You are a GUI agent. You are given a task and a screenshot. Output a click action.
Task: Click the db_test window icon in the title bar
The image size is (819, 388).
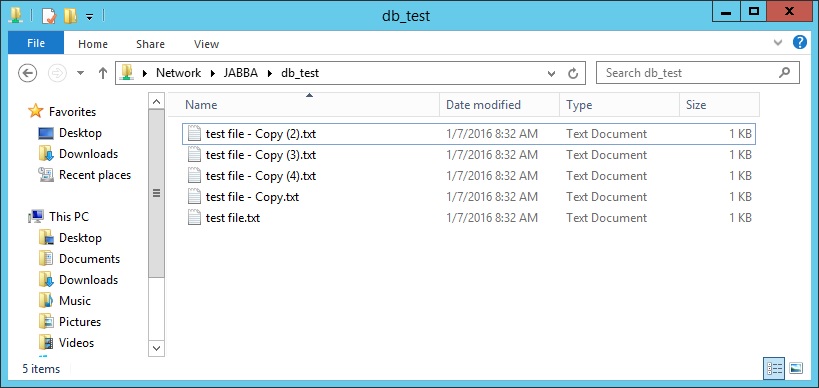click(16, 16)
